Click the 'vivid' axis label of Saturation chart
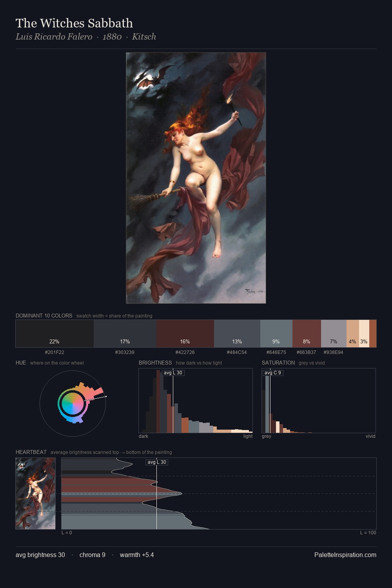This screenshot has height=588, width=392. pos(370,436)
